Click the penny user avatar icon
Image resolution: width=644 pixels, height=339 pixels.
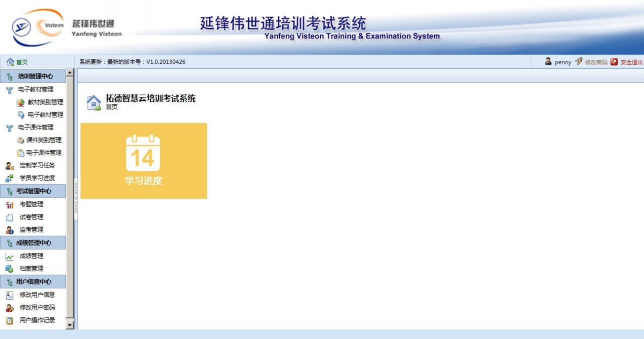point(548,61)
